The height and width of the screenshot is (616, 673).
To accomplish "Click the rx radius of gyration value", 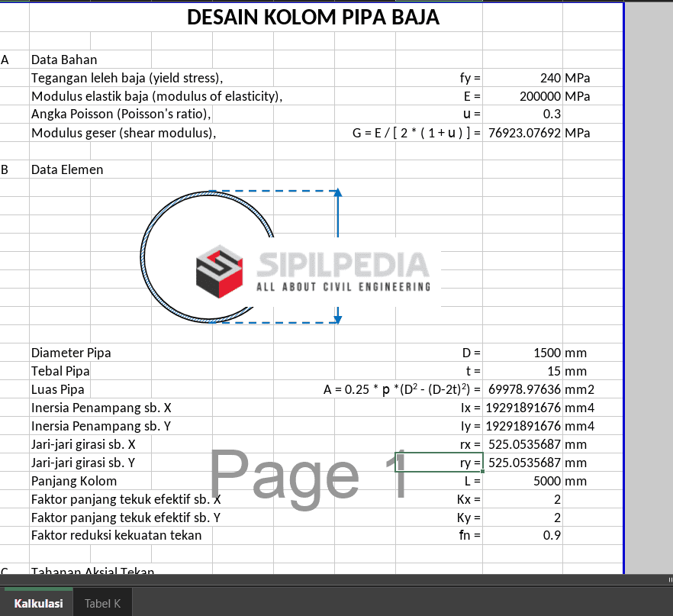I will pos(523,444).
